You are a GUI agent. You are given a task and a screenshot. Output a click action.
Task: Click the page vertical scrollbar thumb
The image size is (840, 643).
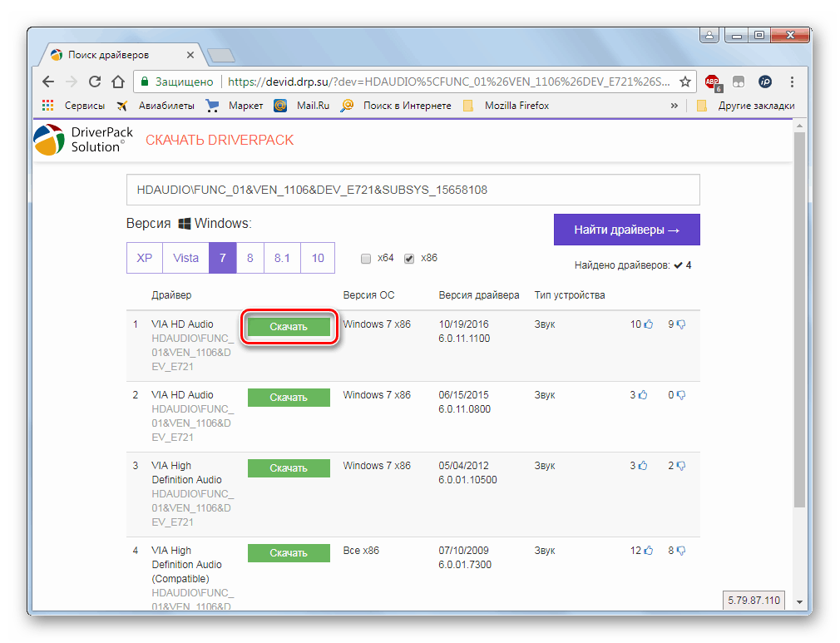pos(799,319)
